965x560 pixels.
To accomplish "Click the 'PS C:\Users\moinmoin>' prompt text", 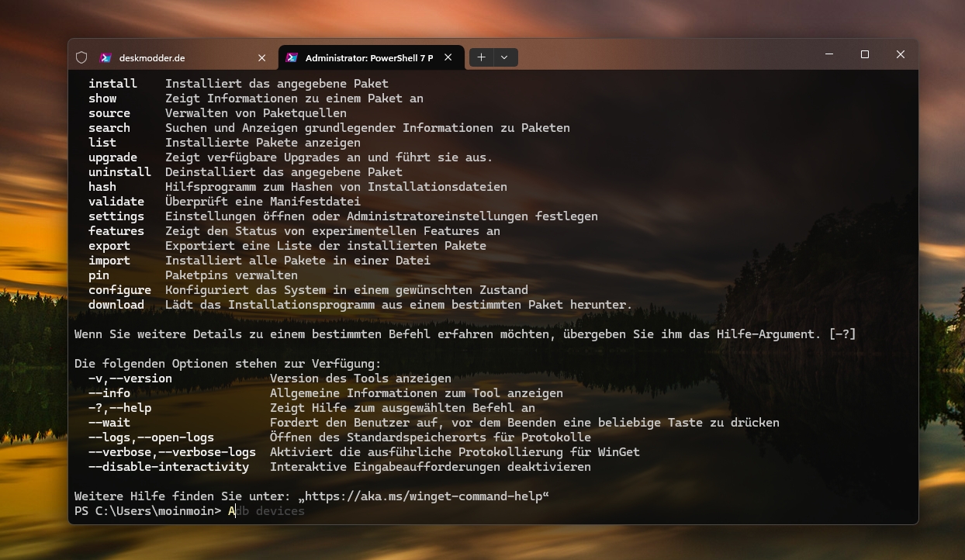I will [x=147, y=511].
